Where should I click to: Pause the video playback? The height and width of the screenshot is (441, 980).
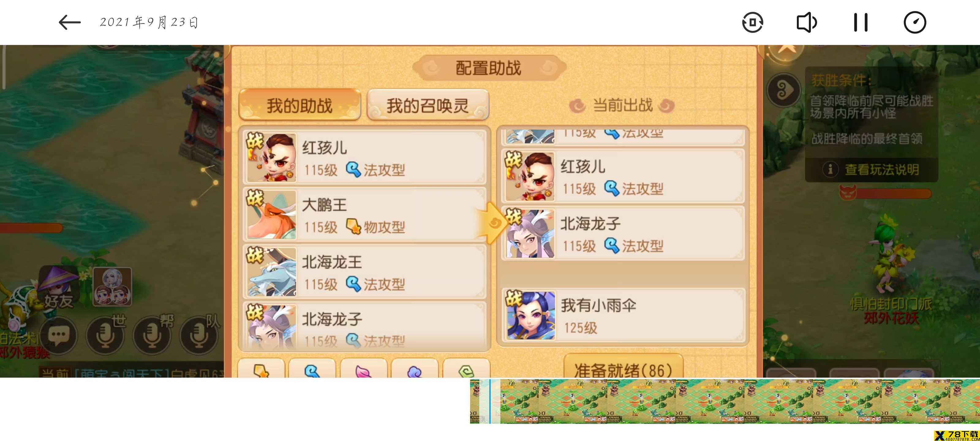point(861,22)
